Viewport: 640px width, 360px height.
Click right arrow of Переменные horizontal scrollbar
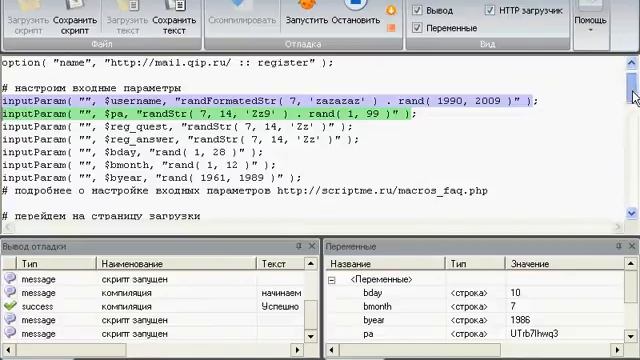[x=617, y=350]
